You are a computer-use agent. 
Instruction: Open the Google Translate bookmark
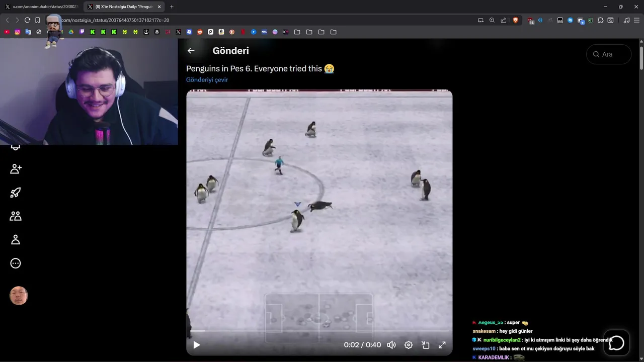pyautogui.click(x=28, y=32)
